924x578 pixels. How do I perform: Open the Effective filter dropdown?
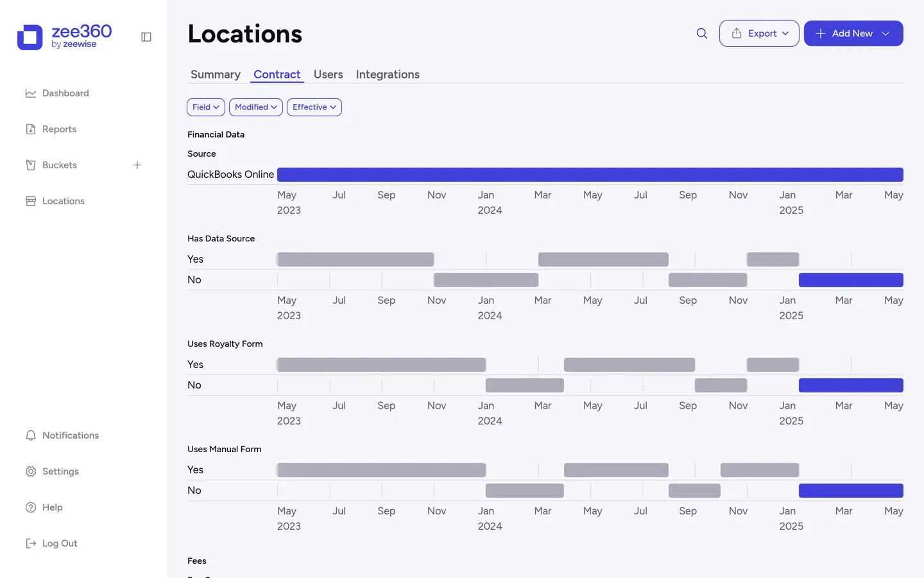314,107
